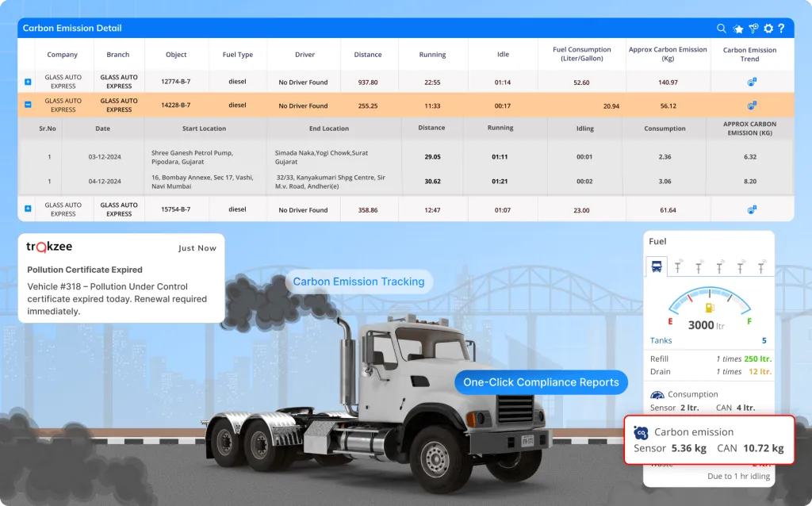Open emission trend icon for 14228-B-7

[x=751, y=105]
